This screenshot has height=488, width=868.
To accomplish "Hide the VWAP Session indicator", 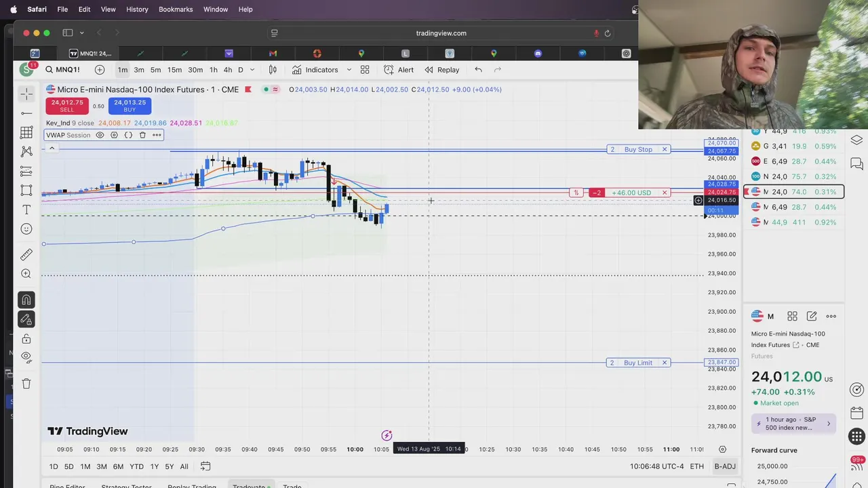I will click(100, 135).
